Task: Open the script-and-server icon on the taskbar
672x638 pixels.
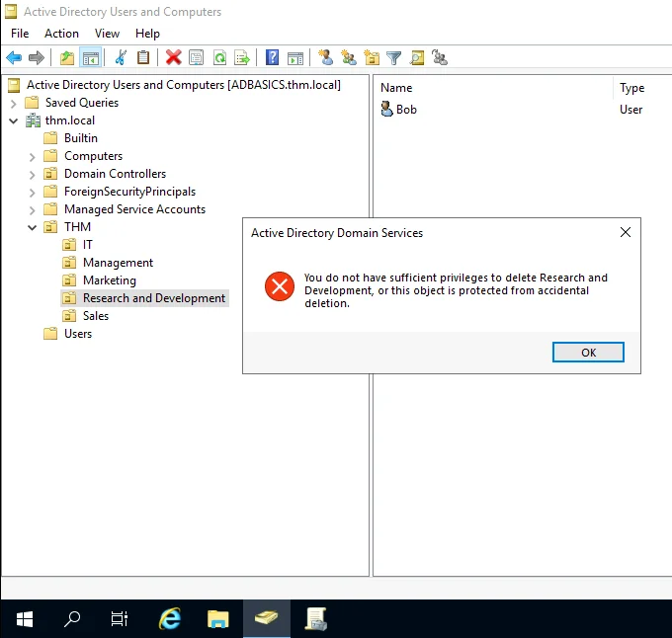Action: [316, 618]
